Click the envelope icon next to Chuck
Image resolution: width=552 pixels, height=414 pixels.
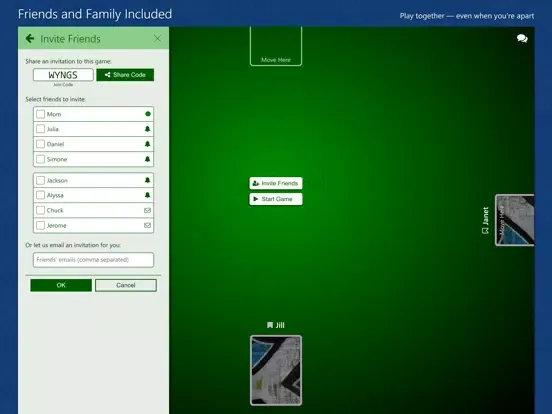(x=148, y=210)
